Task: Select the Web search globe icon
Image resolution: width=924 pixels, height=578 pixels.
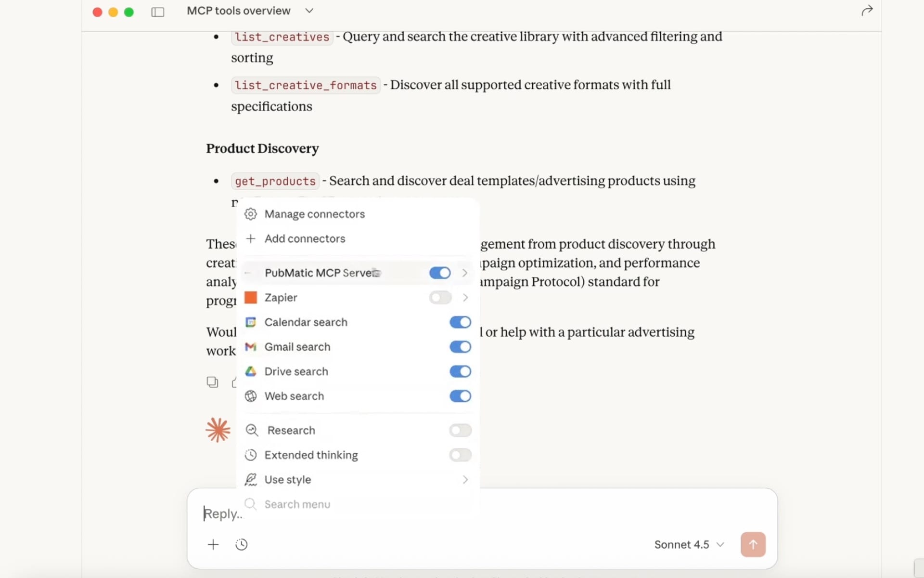Action: tap(251, 396)
